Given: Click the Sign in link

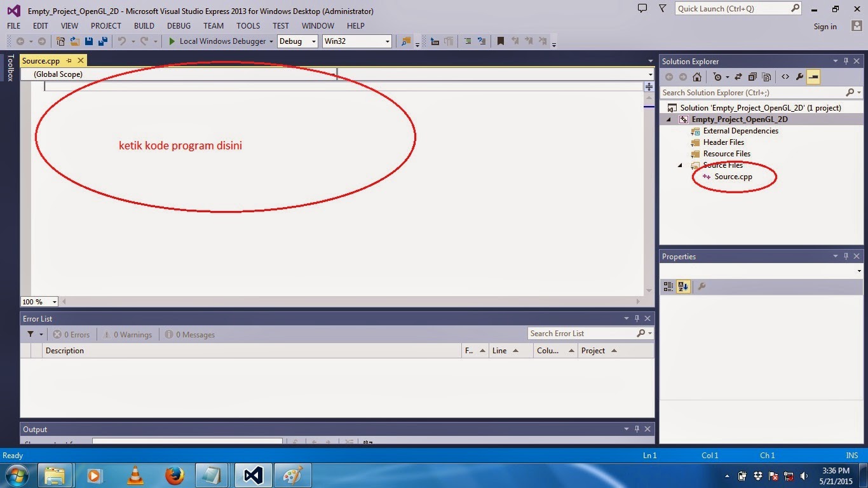Looking at the screenshot, I should click(x=825, y=26).
